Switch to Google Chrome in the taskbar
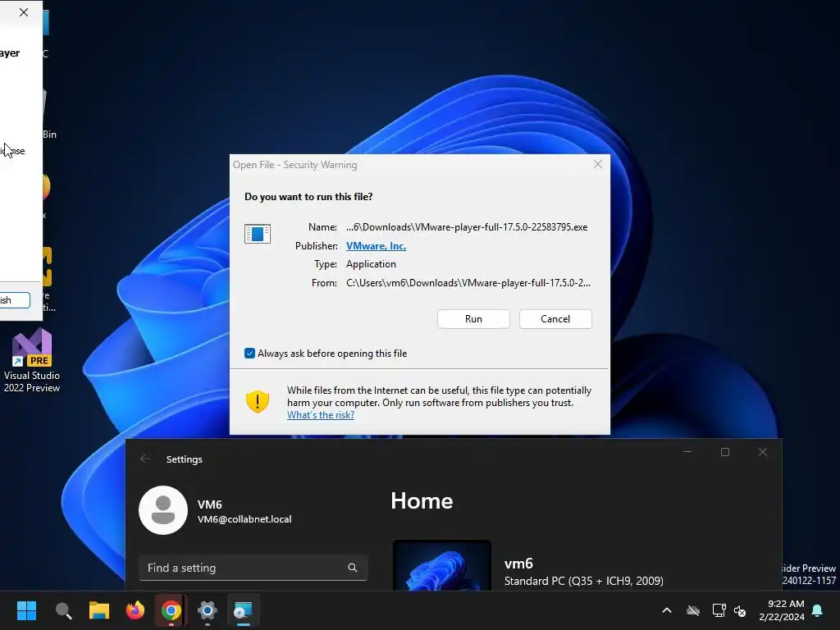The width and height of the screenshot is (840, 630). click(x=171, y=610)
